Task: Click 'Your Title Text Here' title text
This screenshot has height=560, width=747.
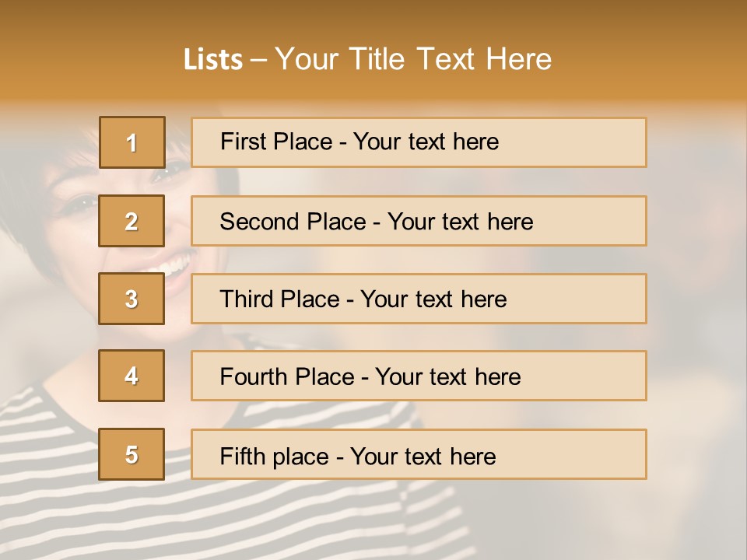Action: tap(413, 59)
